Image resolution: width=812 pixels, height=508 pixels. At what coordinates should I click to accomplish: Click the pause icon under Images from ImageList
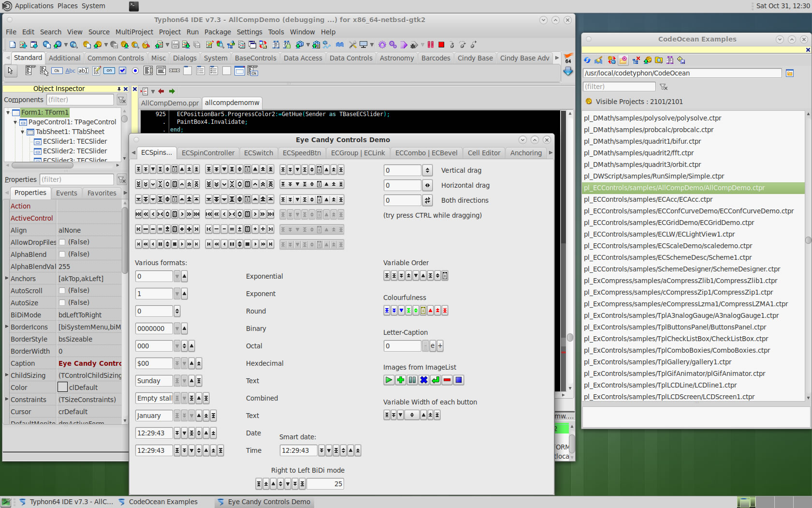[412, 380]
